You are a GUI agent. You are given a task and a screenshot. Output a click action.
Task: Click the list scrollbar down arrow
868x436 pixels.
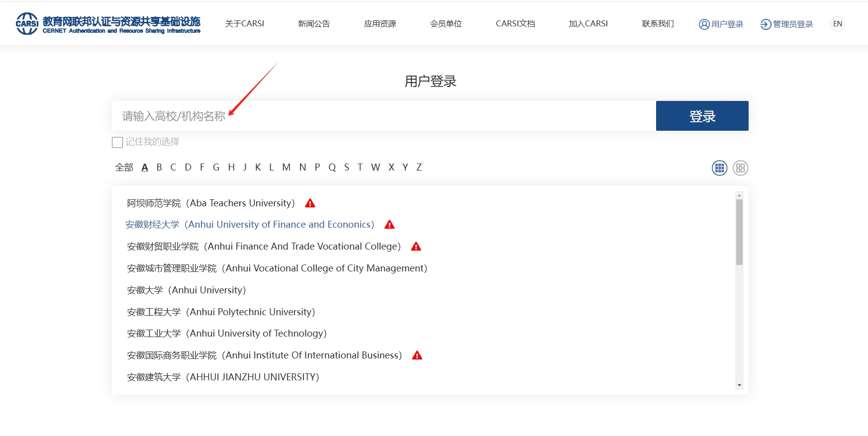click(x=739, y=385)
